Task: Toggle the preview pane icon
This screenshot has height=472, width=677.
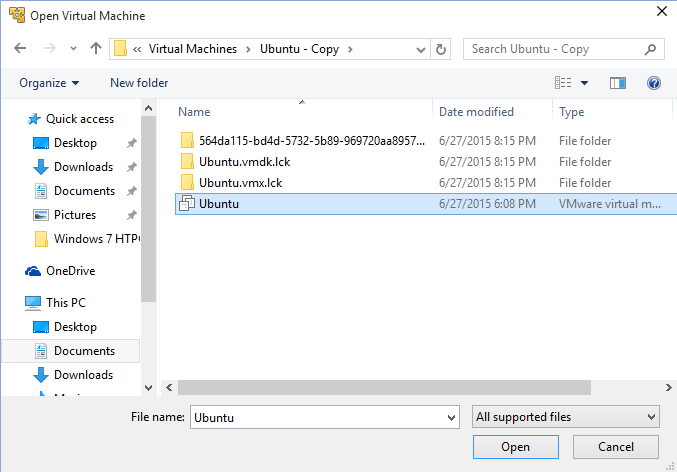Action: tap(617, 83)
